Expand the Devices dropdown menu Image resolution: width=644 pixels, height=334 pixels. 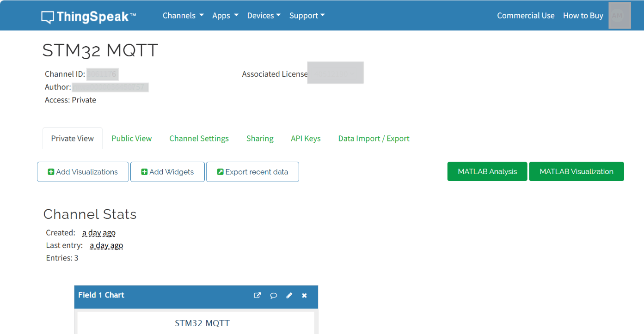pos(264,16)
